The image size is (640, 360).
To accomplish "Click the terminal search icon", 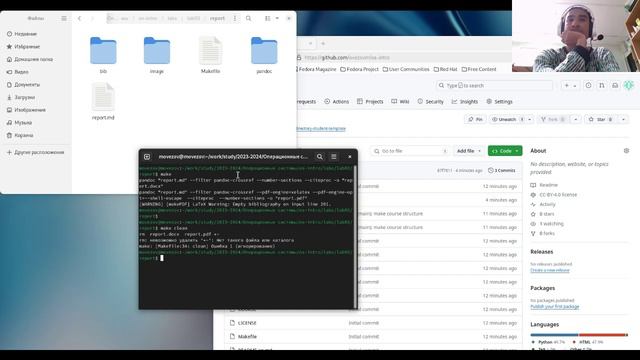I will [x=320, y=157].
